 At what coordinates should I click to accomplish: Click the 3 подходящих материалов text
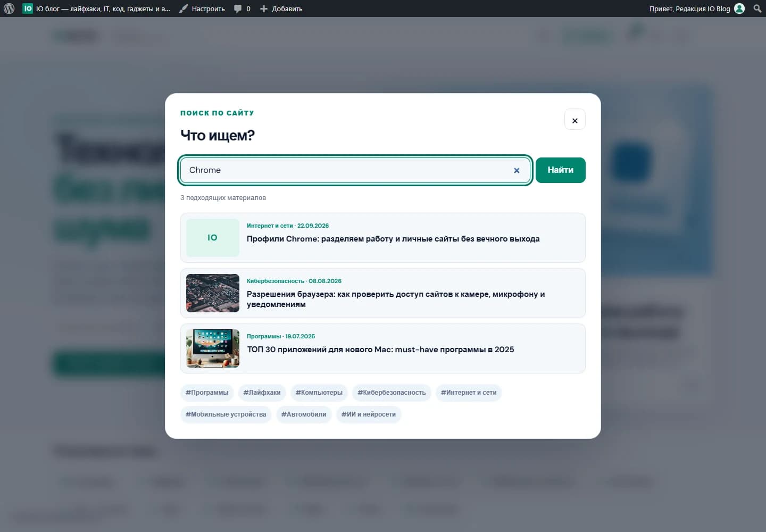(223, 198)
